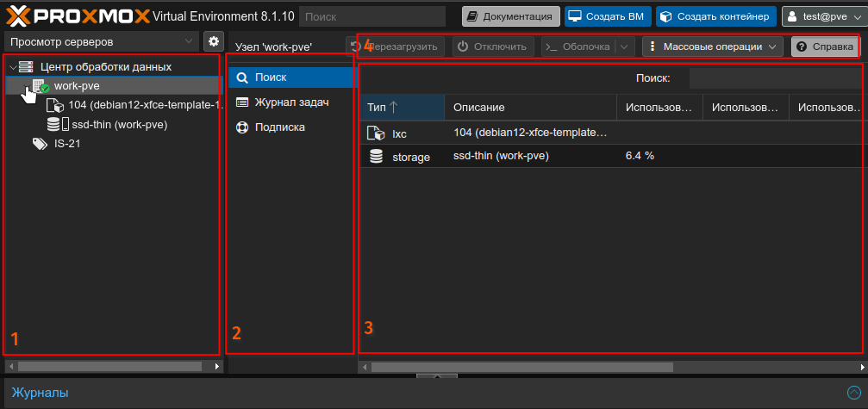This screenshot has width=868, height=409.
Task: Click the first Использов… column header
Action: coord(659,108)
